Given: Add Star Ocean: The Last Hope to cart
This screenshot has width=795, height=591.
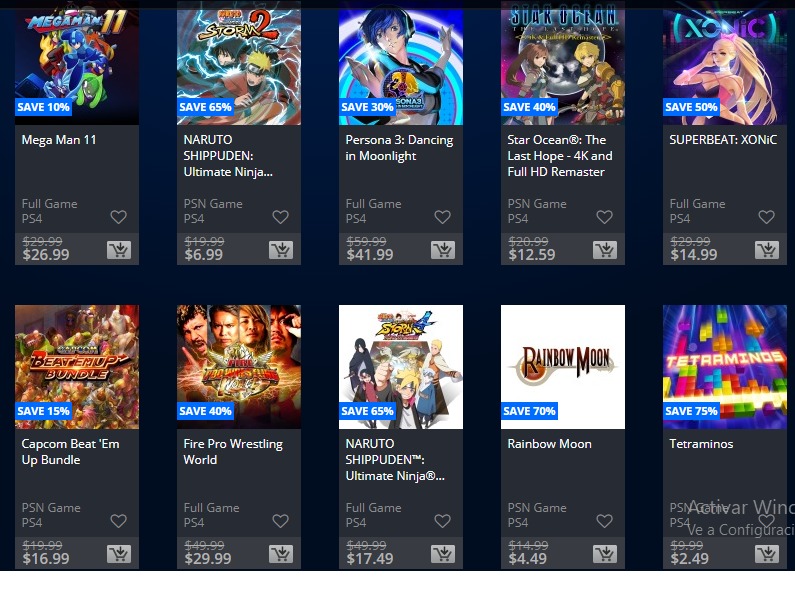Looking at the screenshot, I should [x=605, y=250].
